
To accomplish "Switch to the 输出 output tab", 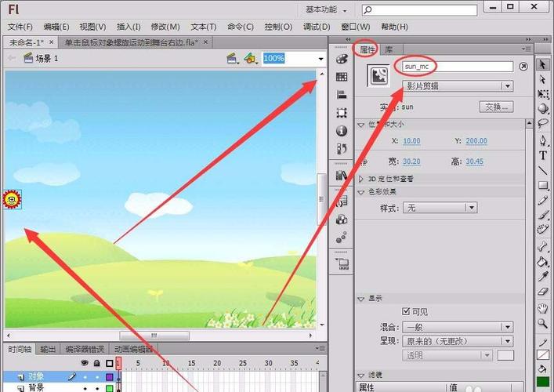I will click(48, 349).
